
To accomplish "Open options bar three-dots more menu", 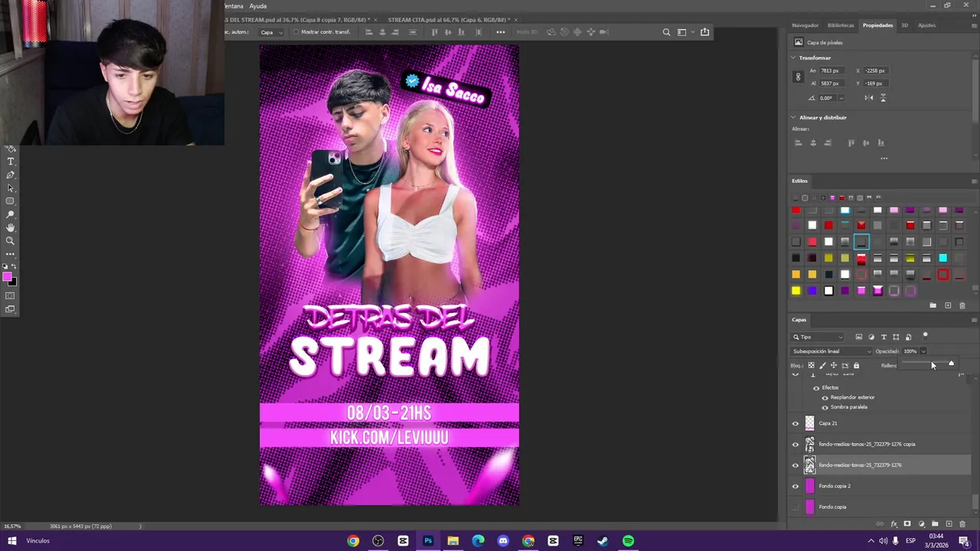I will (501, 32).
